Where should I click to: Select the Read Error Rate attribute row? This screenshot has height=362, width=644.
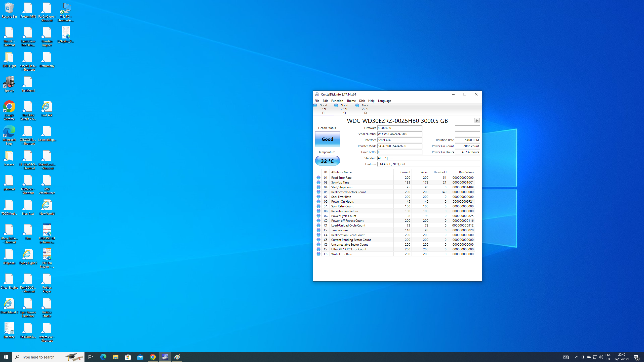pos(395,177)
